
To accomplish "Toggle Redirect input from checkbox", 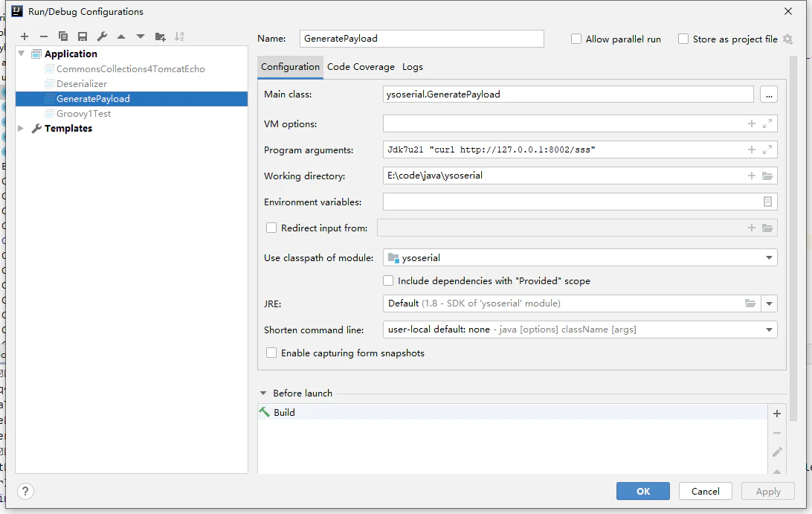I will pyautogui.click(x=271, y=228).
